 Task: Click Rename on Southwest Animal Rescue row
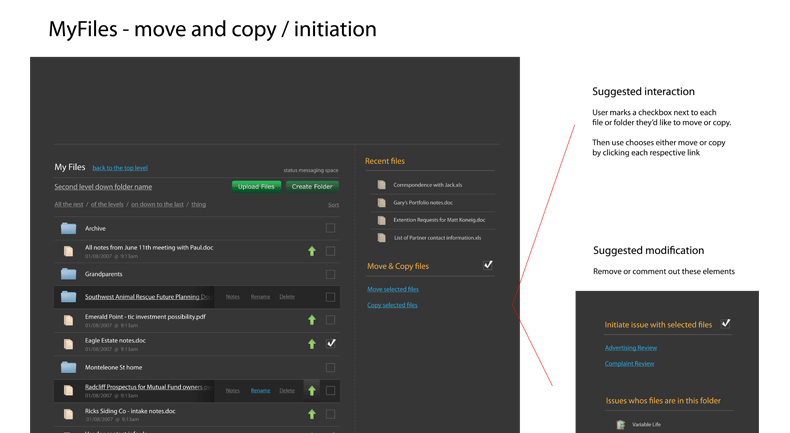tap(260, 297)
